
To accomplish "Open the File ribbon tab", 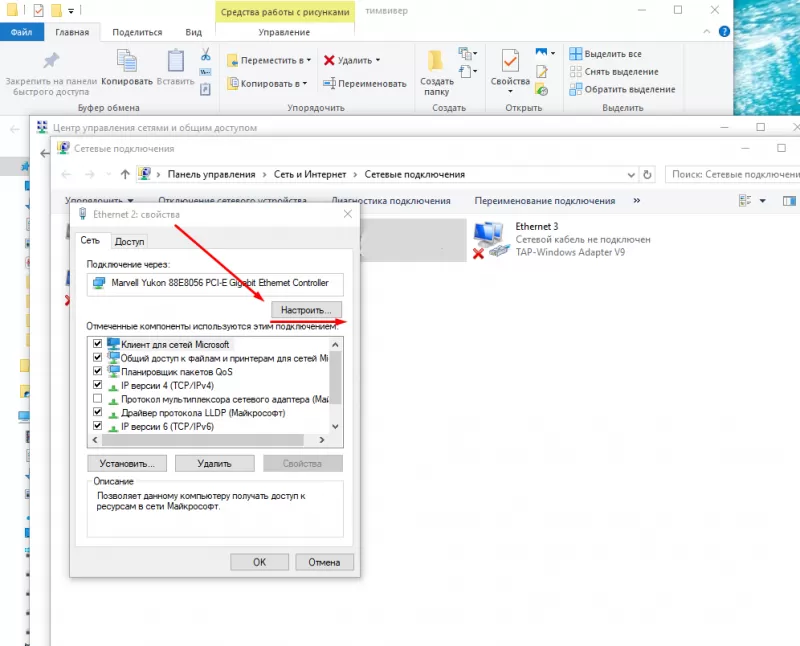I will coord(21,32).
